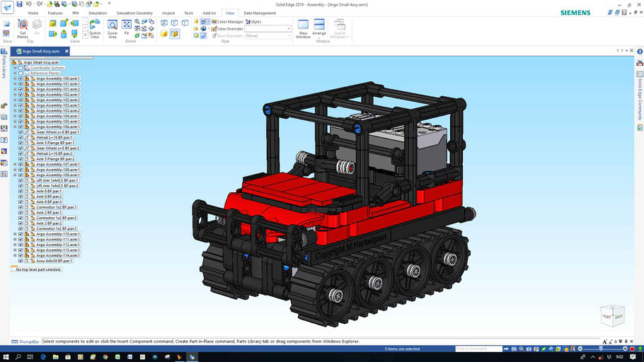Expand the Argo Assembly-110.asm:1 node

coord(15,234)
